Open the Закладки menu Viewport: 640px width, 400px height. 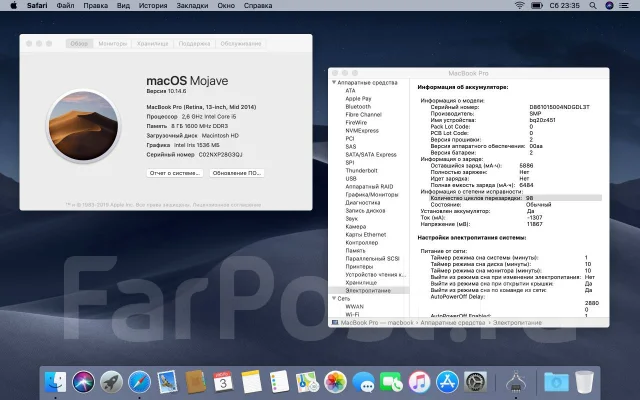[192, 6]
